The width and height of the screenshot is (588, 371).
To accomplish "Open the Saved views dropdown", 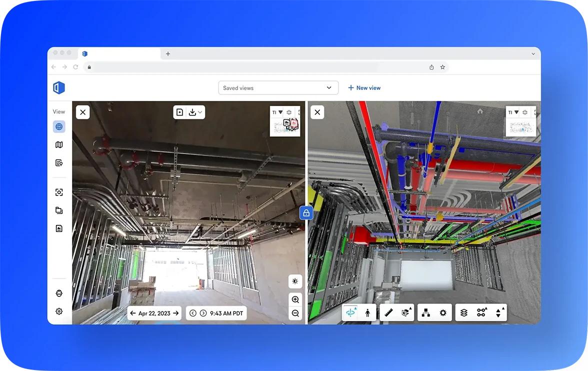I will (278, 87).
